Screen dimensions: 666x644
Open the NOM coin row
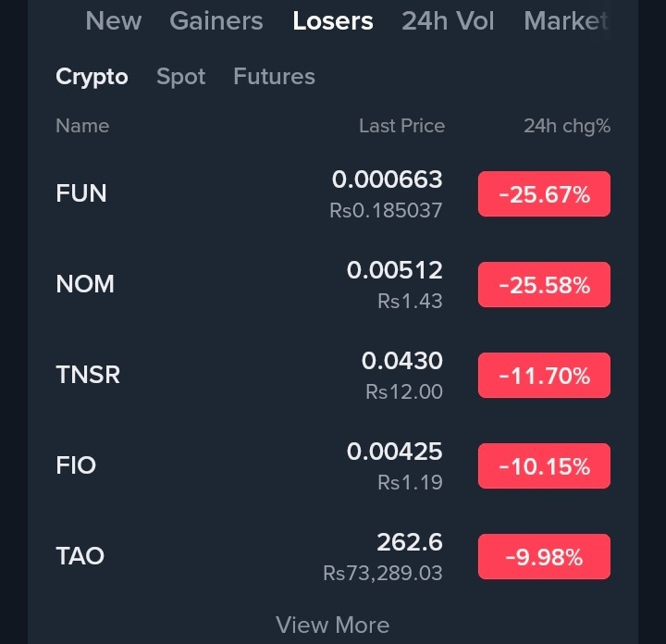coord(85,284)
